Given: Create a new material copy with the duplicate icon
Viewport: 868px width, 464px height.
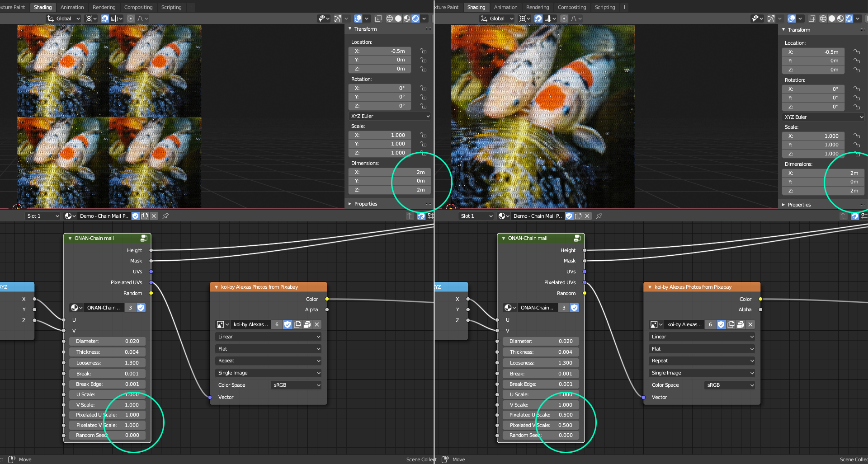Looking at the screenshot, I should pyautogui.click(x=145, y=216).
